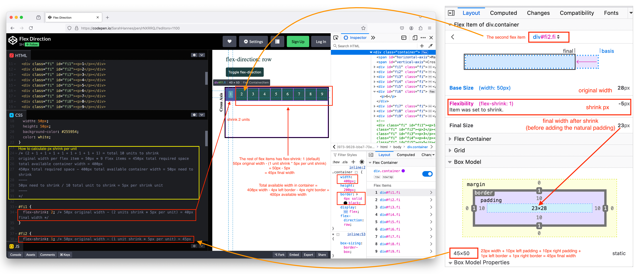Open the CSS editor settings gear

[x=194, y=115]
